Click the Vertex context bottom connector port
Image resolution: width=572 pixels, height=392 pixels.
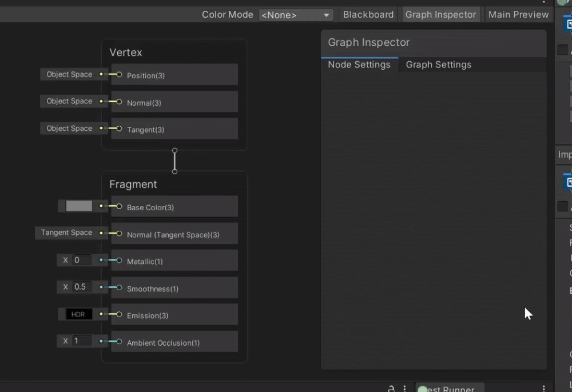click(x=174, y=150)
